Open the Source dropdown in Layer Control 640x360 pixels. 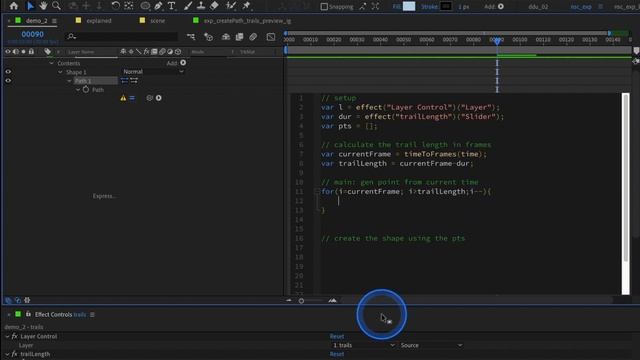click(x=431, y=345)
